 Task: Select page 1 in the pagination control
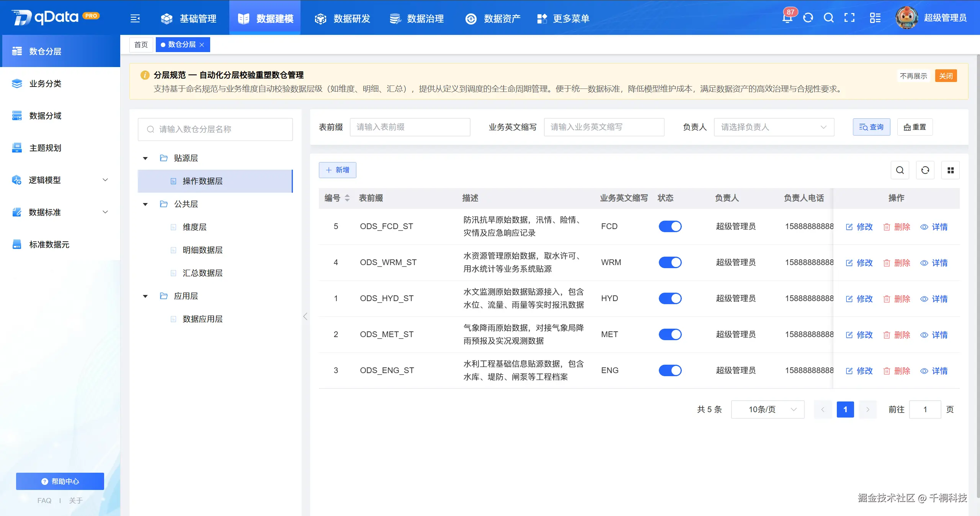coord(845,409)
